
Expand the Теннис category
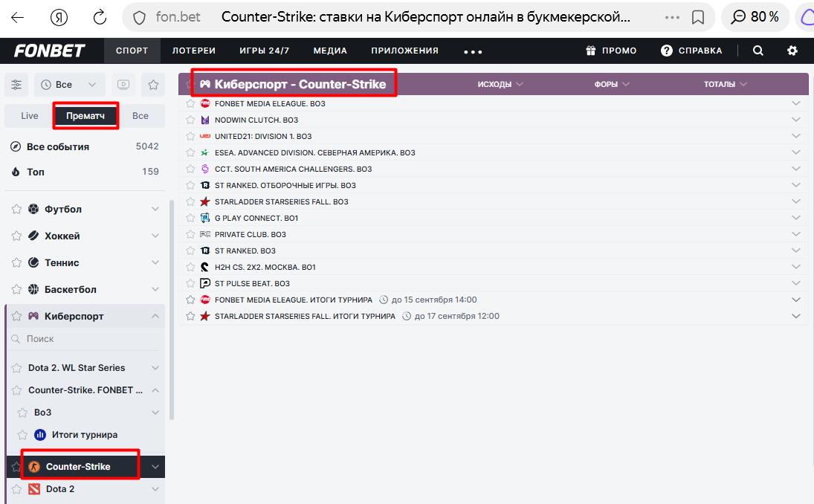[155, 262]
